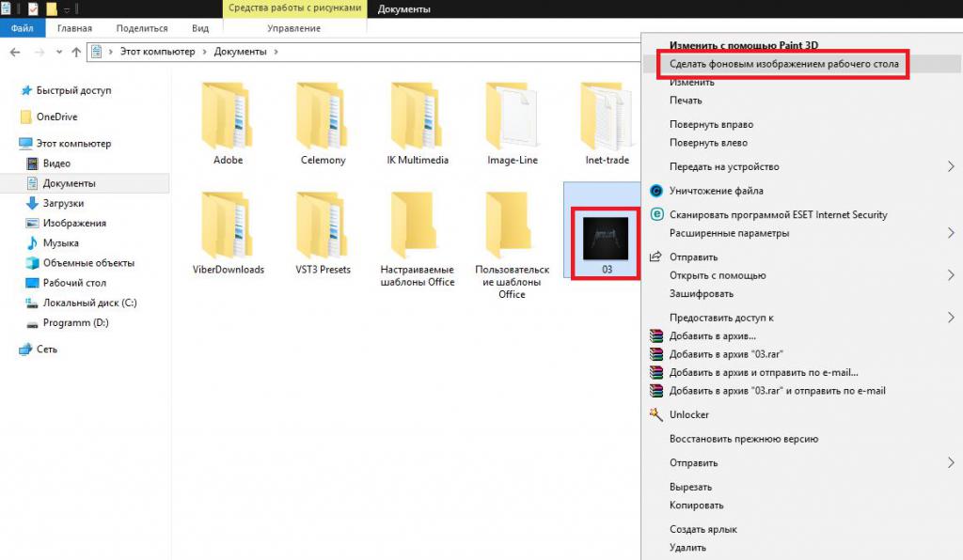Choose Зашифровать in context menu
Viewport: 963px width, 560px height.
[x=701, y=294]
